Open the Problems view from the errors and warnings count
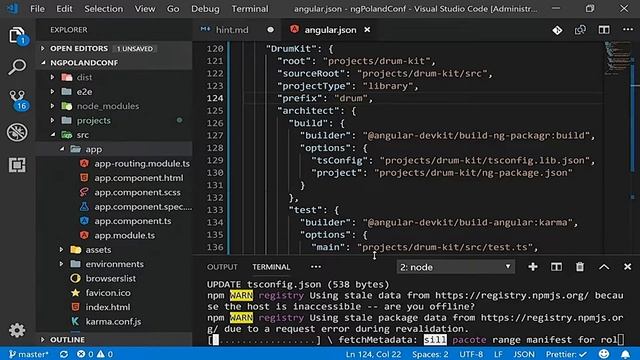The image size is (640, 360). point(95,354)
